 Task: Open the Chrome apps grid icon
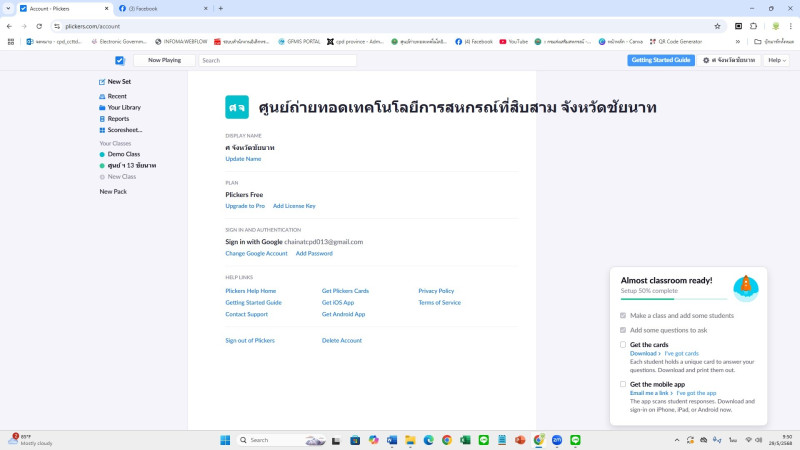coord(11,41)
